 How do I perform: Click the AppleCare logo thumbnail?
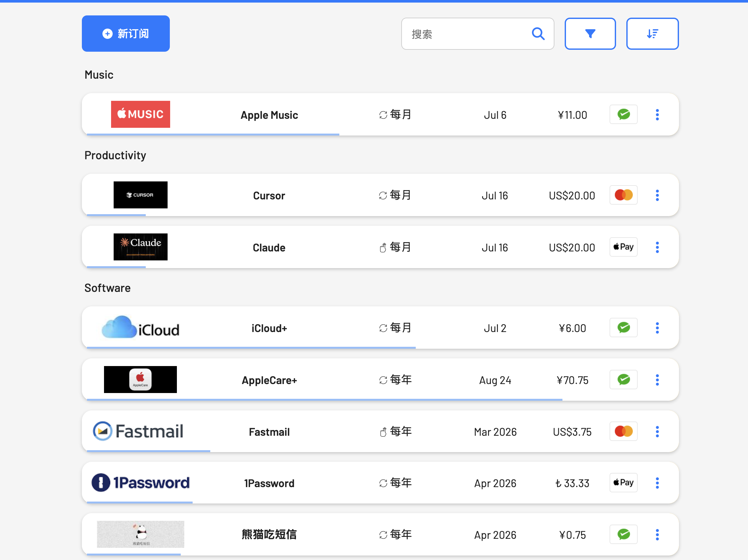[x=140, y=380]
